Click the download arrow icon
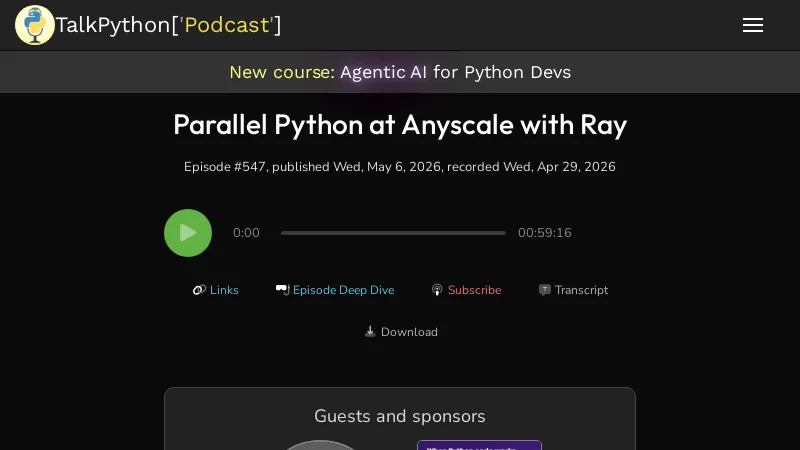The image size is (800, 450). [370, 332]
